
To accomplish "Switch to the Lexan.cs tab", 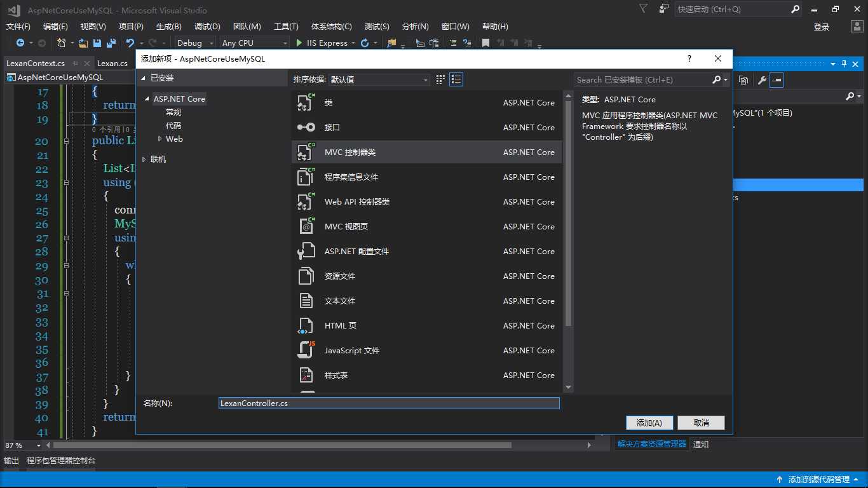I will 112,63.
